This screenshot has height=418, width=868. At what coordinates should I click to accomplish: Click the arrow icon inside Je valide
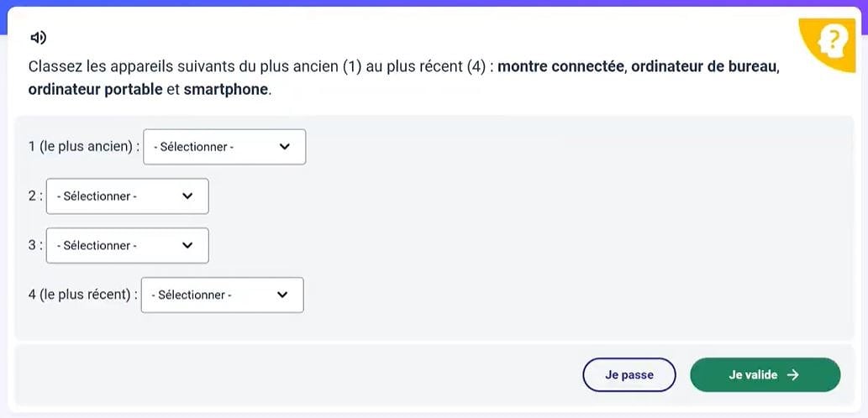coord(792,375)
